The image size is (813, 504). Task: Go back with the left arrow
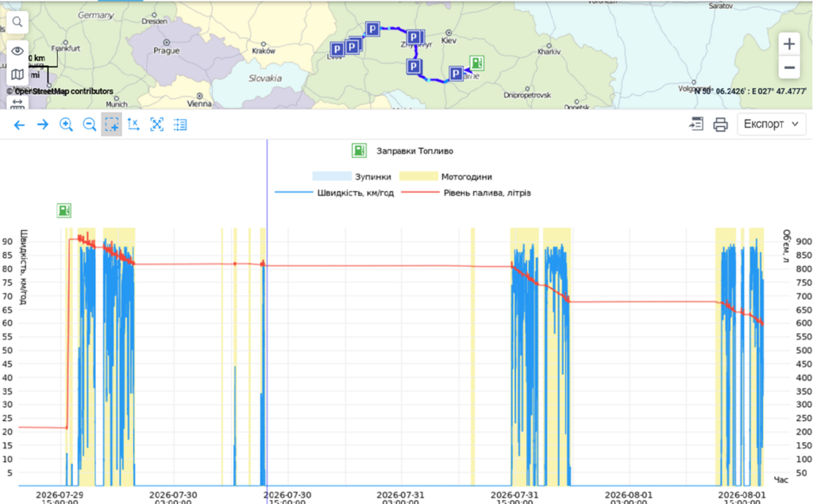[x=19, y=125]
